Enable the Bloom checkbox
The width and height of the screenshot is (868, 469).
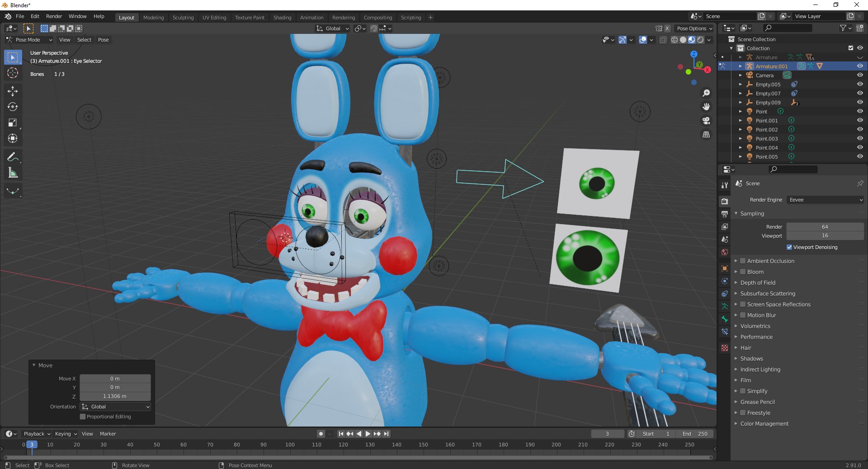coord(743,272)
